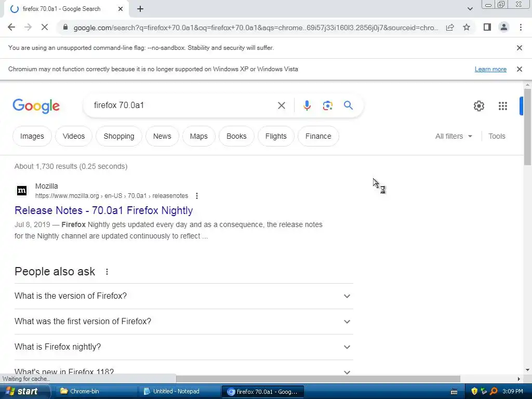The height and width of the screenshot is (399, 532).
Task: Click the Mozilla favicon in result
Action: [x=22, y=191]
